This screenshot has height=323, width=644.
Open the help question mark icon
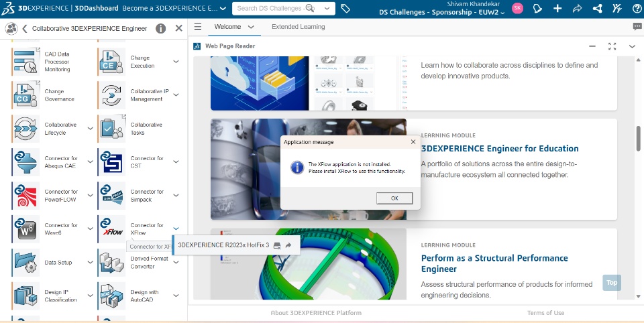(x=637, y=8)
